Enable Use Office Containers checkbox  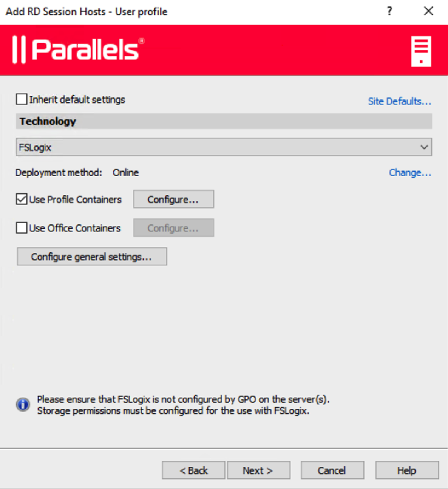[x=22, y=228]
